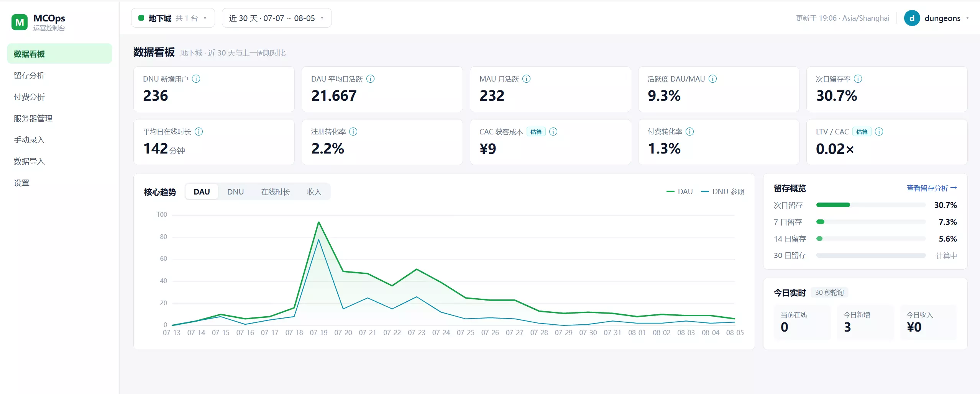This screenshot has height=394, width=980.
Task: Click the 次日留存 progress bar
Action: coord(871,205)
